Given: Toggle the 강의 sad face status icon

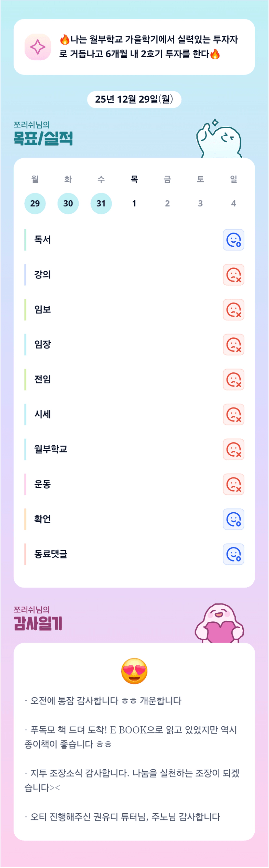Looking at the screenshot, I should pos(233,275).
